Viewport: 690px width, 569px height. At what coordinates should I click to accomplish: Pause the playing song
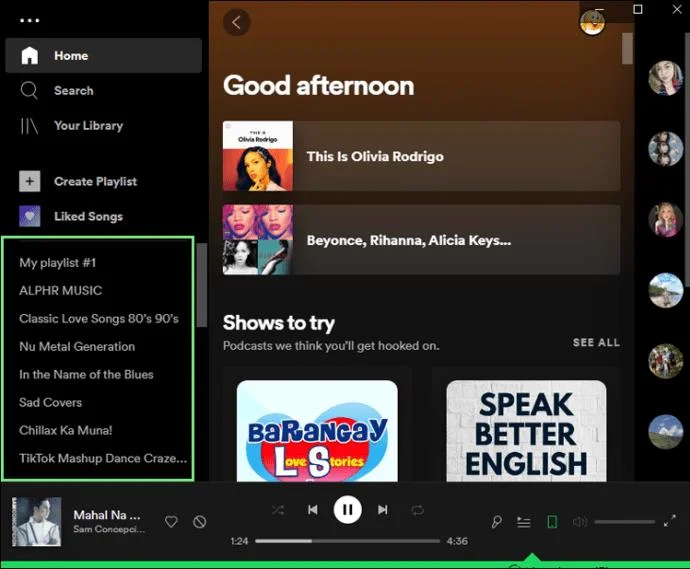(348, 510)
